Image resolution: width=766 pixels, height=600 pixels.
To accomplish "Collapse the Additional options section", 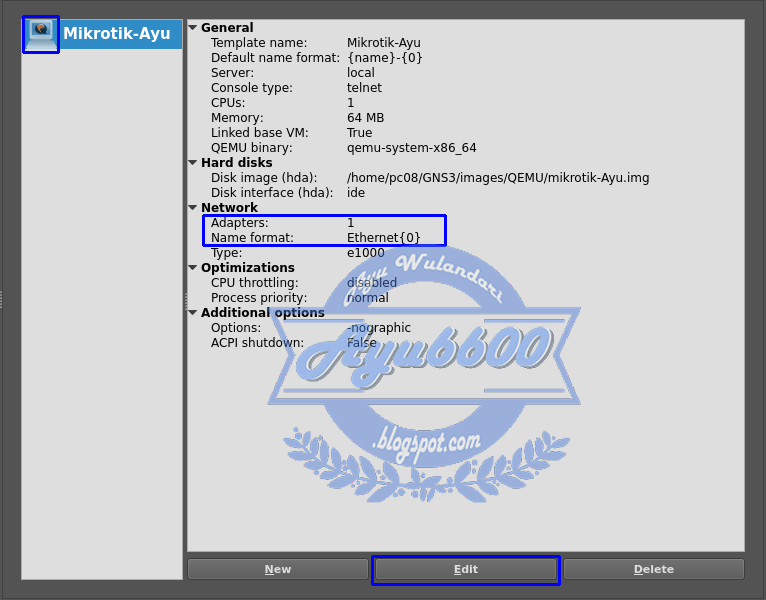I will click(193, 313).
